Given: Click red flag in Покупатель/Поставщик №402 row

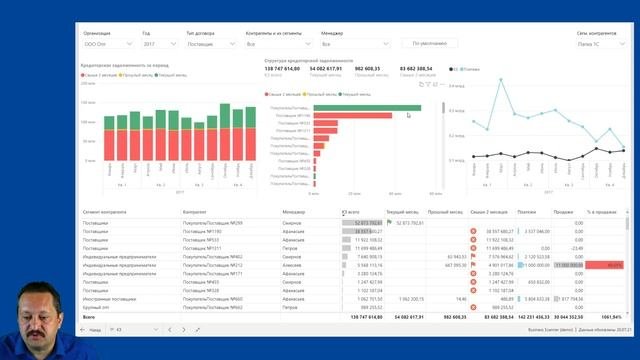Looking at the screenshot, I should pos(473,256).
